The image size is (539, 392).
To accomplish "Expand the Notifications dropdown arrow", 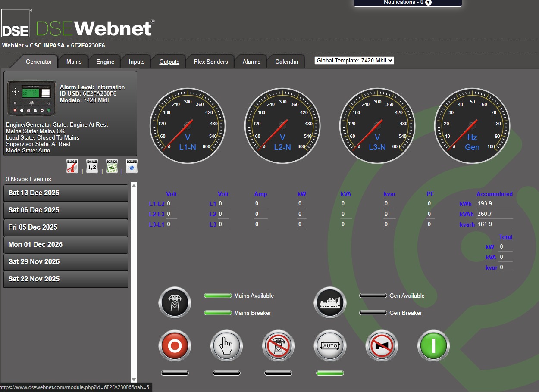I will click(x=428, y=3).
